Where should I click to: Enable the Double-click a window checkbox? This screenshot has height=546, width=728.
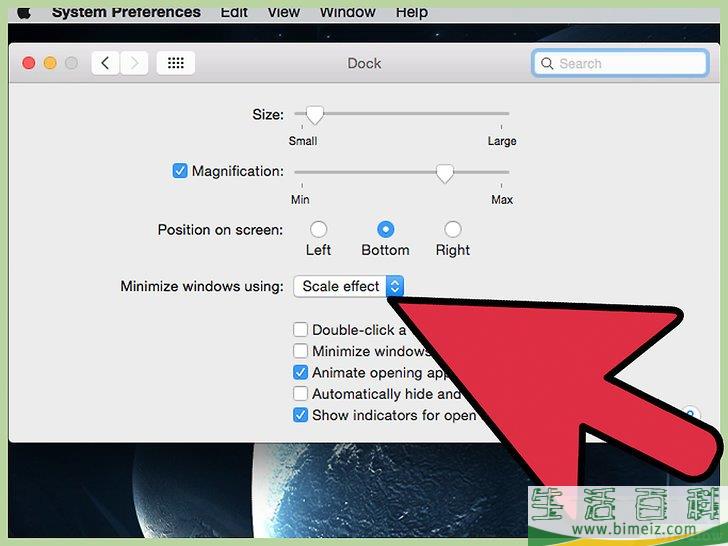pos(300,330)
